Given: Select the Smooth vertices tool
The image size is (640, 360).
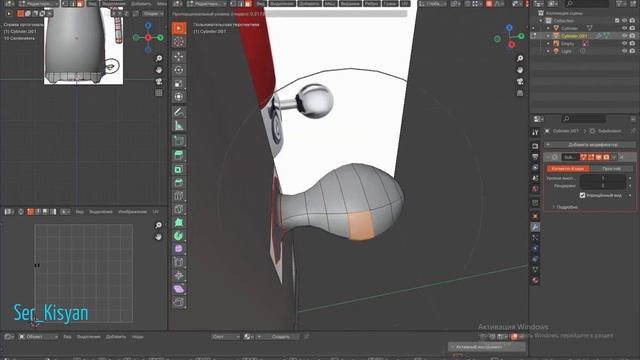Looking at the screenshot, I should coord(179,249).
